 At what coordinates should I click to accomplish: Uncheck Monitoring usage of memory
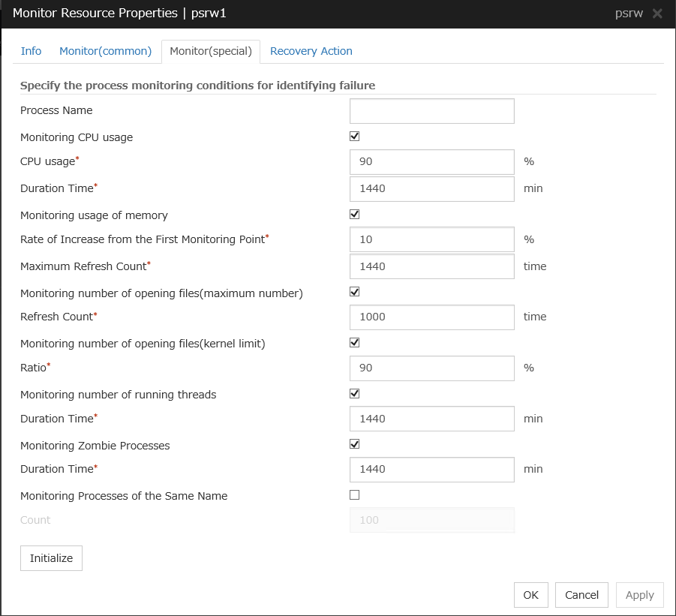tap(355, 215)
